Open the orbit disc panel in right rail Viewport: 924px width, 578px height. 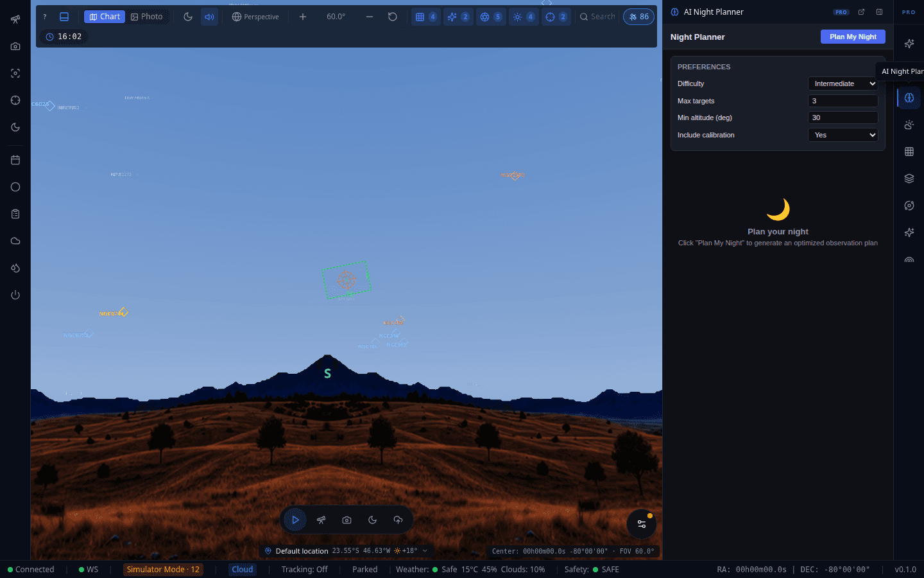909,206
